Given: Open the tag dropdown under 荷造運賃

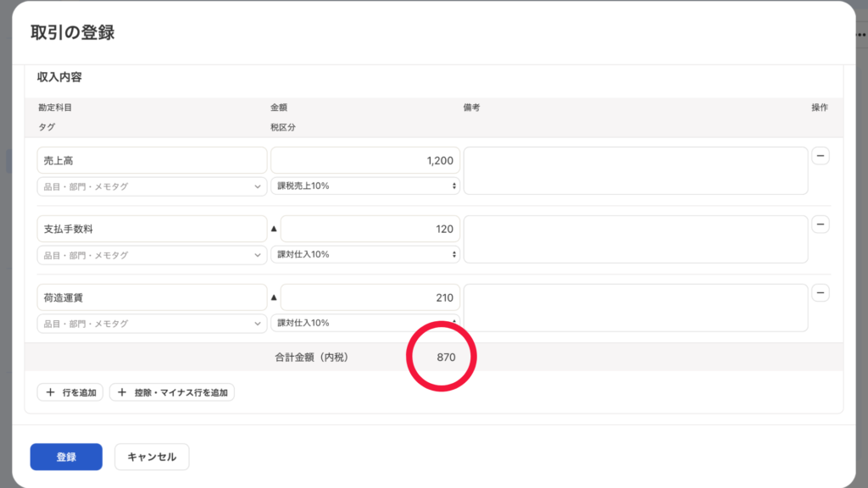Looking at the screenshot, I should coord(153,324).
